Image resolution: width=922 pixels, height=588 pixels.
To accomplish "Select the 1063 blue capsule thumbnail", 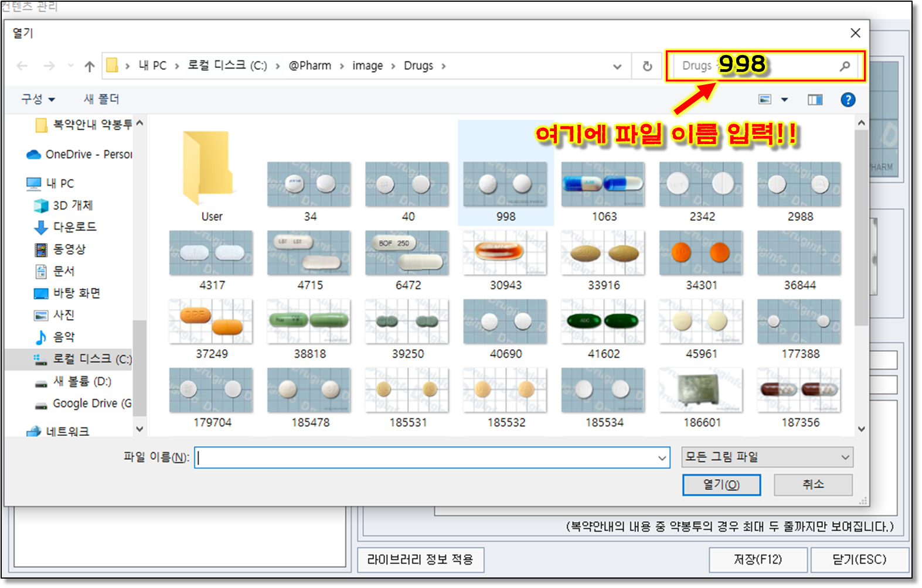I will click(603, 185).
